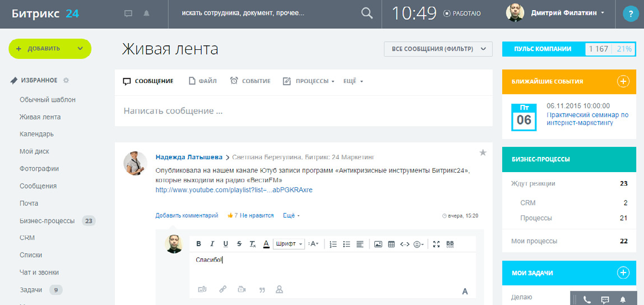The image size is (644, 305).
Task: Select the Сообщение tab
Action: [x=149, y=81]
